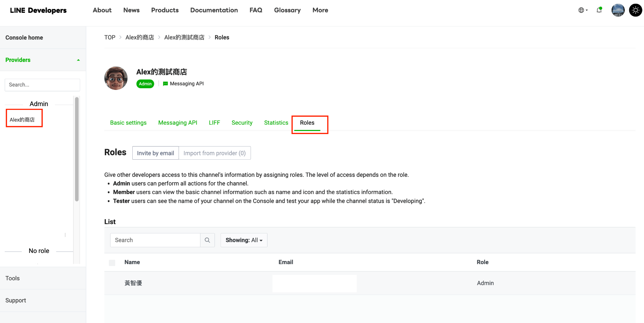The image size is (644, 323).
Task: Open the News menu item
Action: tap(131, 10)
